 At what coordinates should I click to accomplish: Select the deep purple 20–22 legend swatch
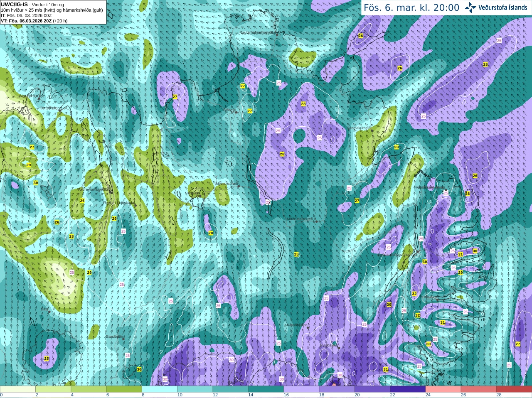(372, 389)
